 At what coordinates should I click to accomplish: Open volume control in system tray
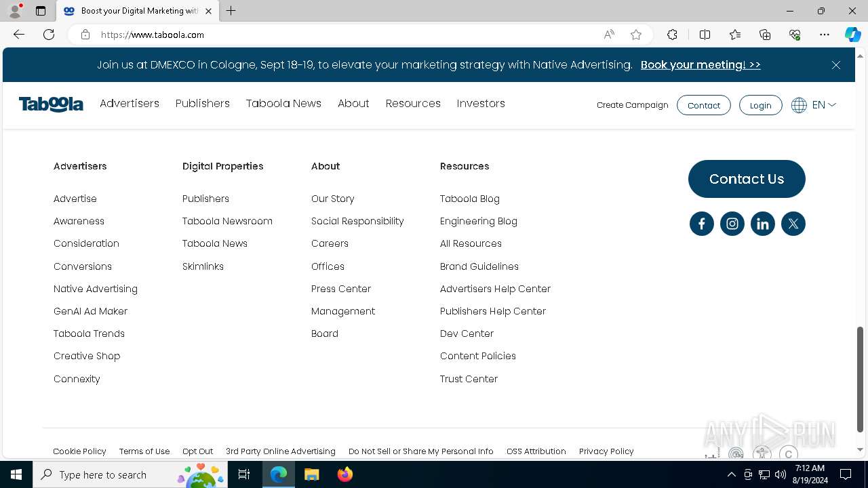point(781,474)
